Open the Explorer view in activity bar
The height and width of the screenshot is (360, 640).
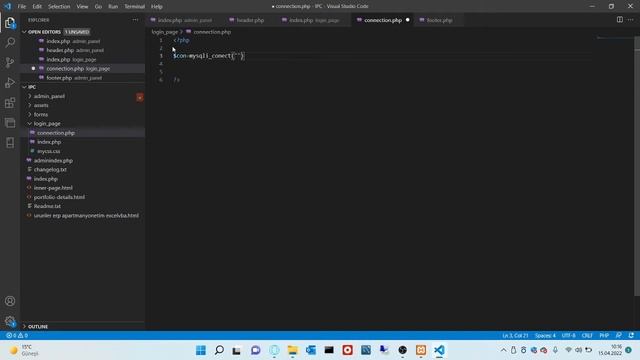(10, 23)
